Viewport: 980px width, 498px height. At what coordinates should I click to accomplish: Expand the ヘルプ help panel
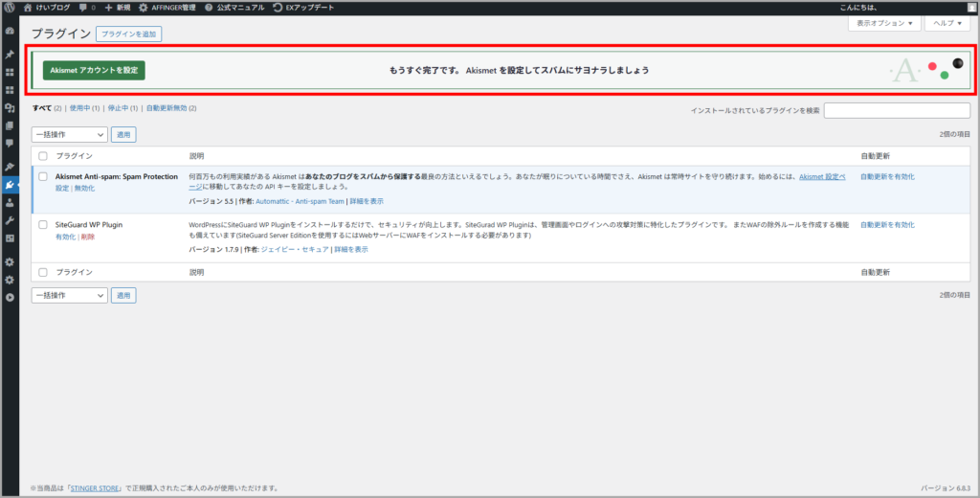947,23
